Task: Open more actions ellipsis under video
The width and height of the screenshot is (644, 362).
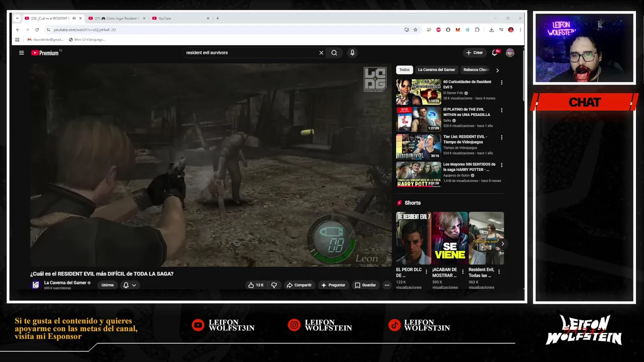Action: point(387,285)
